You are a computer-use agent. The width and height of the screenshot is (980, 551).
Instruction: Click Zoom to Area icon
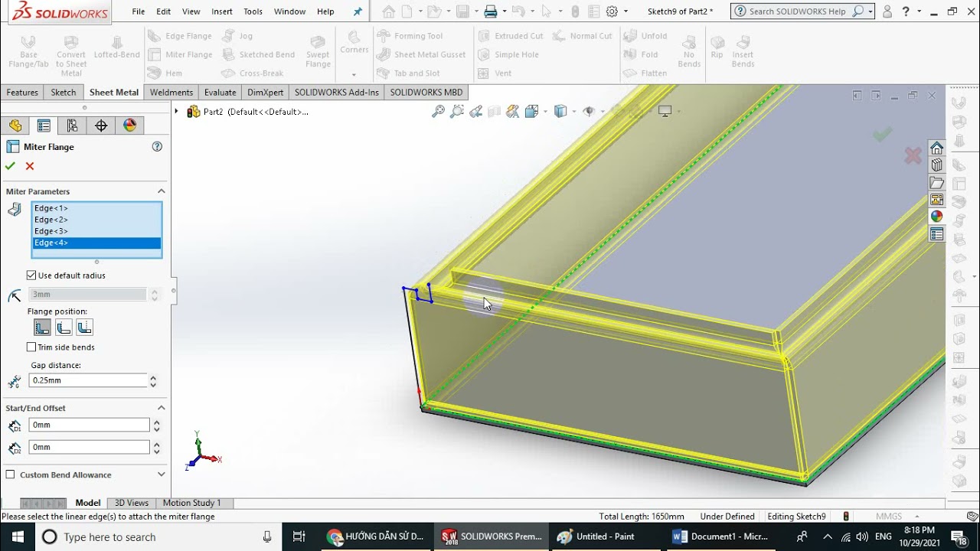(457, 112)
